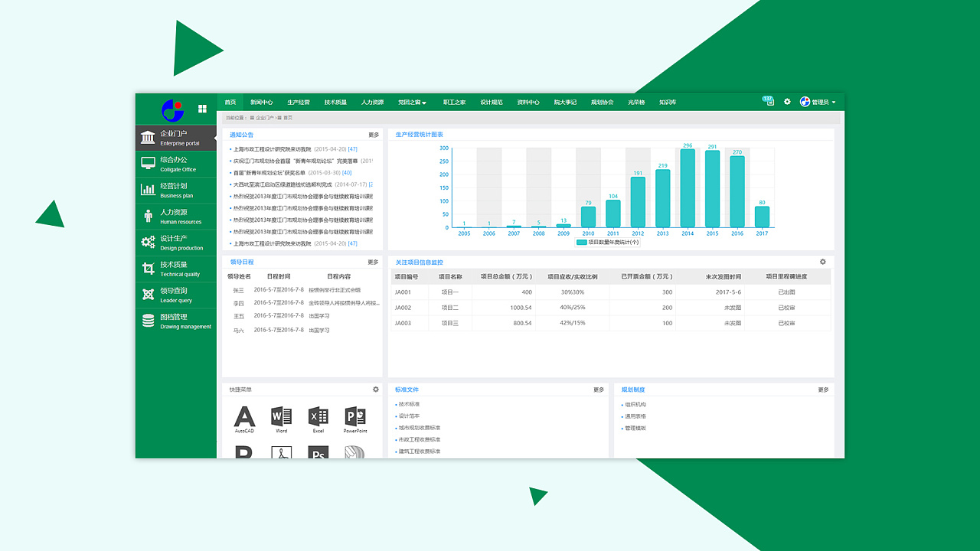Launch Excel from quick menu
The height and width of the screenshot is (551, 980).
coord(318,419)
